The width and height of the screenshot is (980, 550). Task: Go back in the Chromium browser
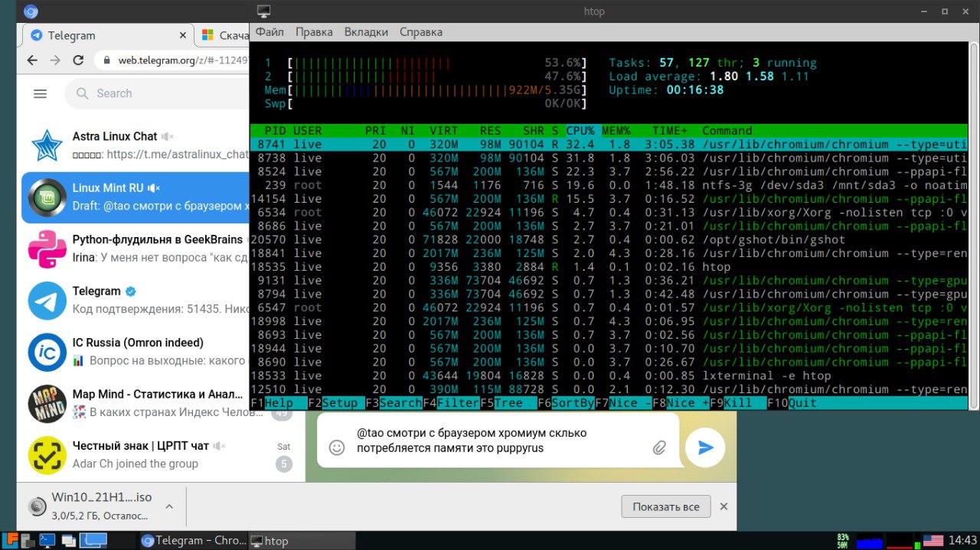31,60
